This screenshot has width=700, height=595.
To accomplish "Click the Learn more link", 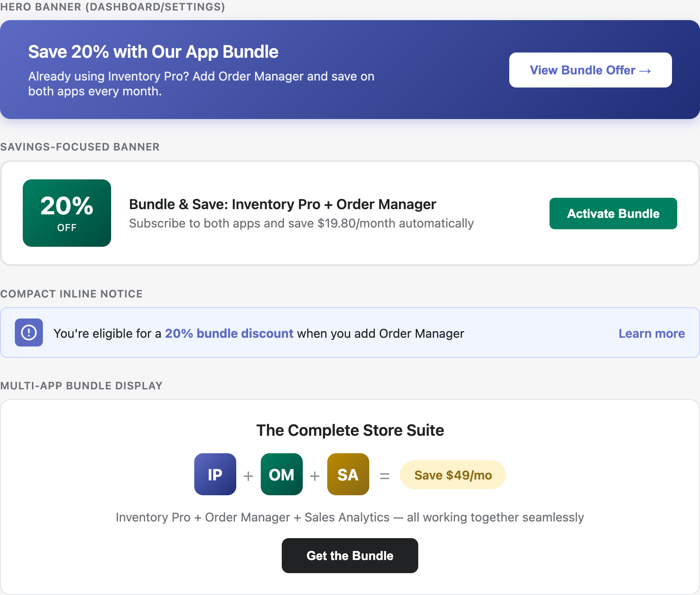I will (x=651, y=333).
